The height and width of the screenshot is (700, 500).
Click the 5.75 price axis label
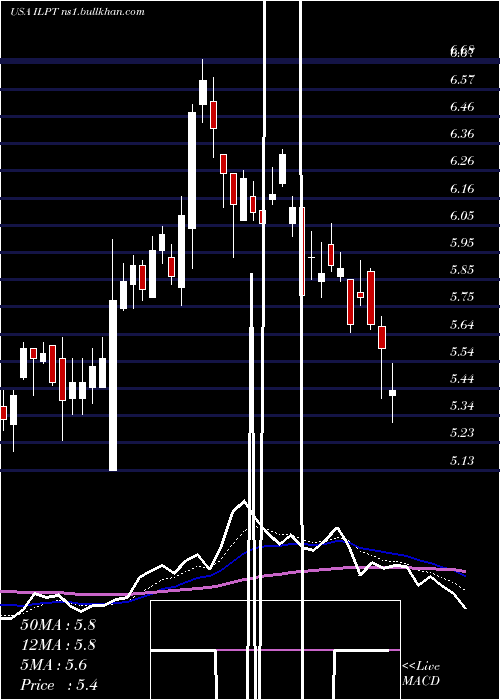(x=462, y=297)
